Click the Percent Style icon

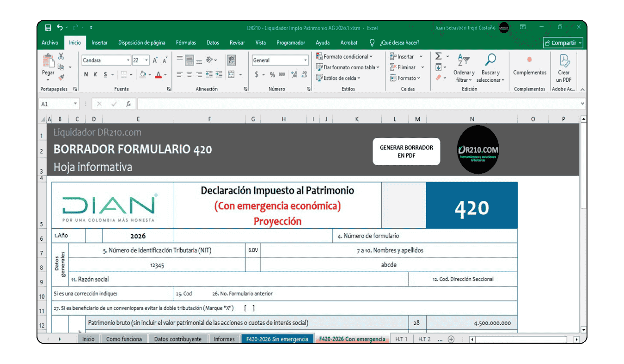click(272, 74)
